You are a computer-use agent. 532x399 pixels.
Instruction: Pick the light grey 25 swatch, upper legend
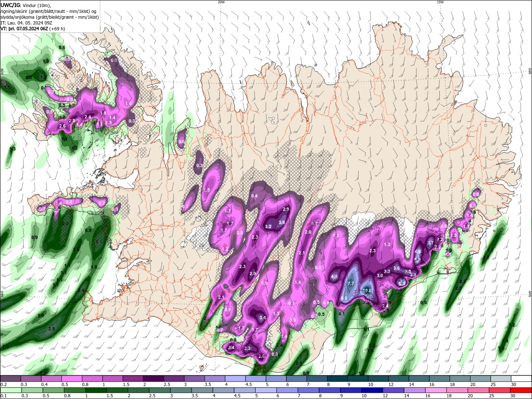[x=501, y=379]
